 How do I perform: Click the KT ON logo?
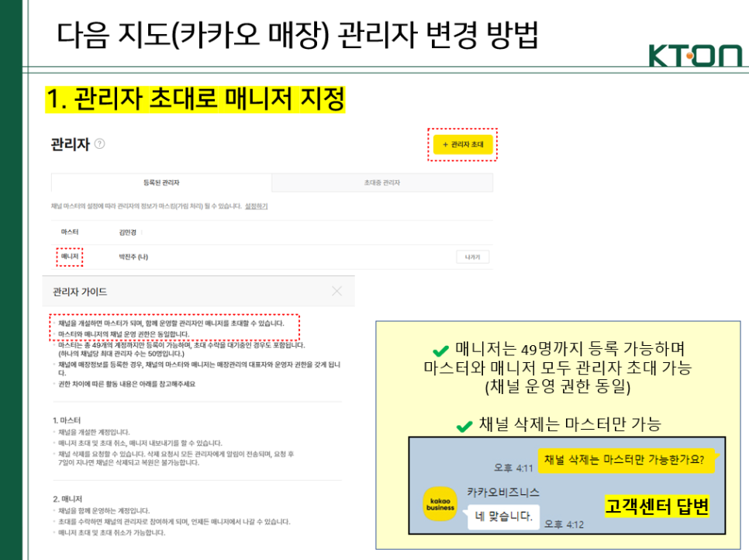point(695,55)
